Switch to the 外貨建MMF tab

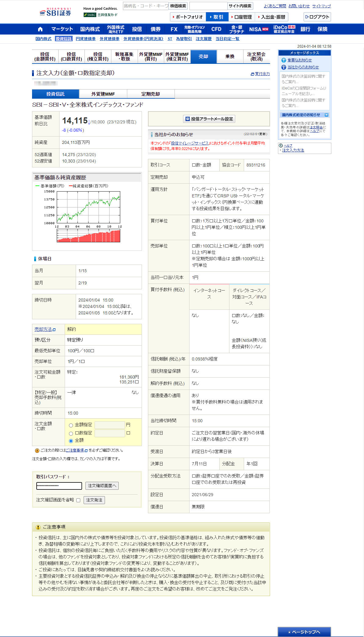[103, 94]
